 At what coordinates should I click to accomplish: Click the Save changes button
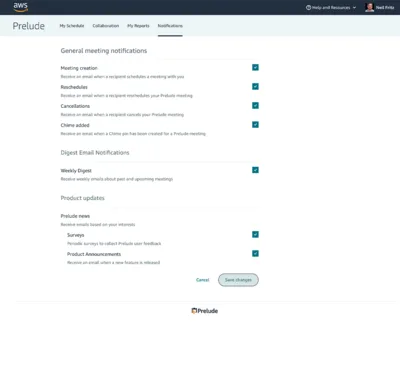click(238, 280)
